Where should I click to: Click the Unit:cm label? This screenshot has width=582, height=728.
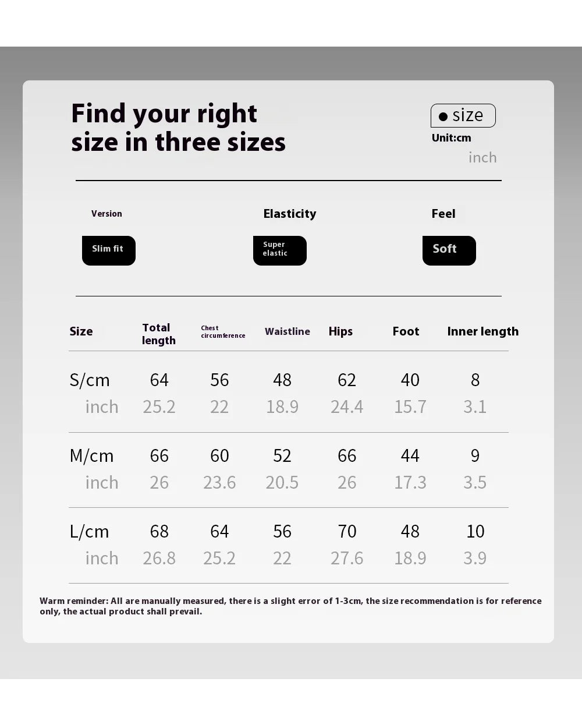452,138
